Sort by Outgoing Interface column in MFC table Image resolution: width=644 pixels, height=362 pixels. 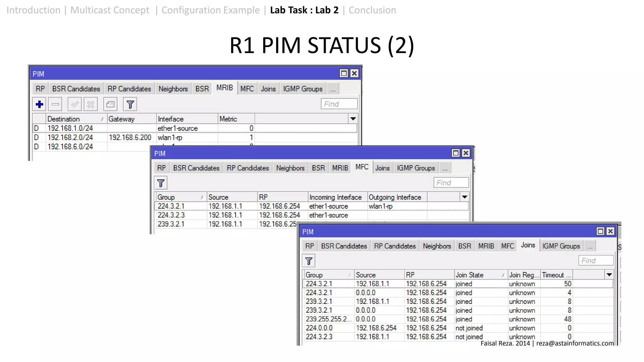pos(397,197)
